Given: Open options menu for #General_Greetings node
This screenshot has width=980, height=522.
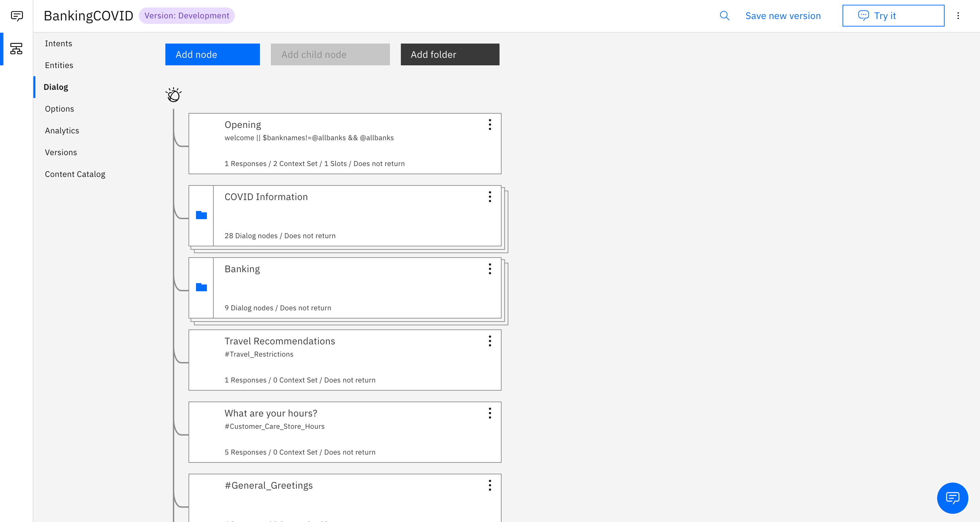Looking at the screenshot, I should (490, 485).
